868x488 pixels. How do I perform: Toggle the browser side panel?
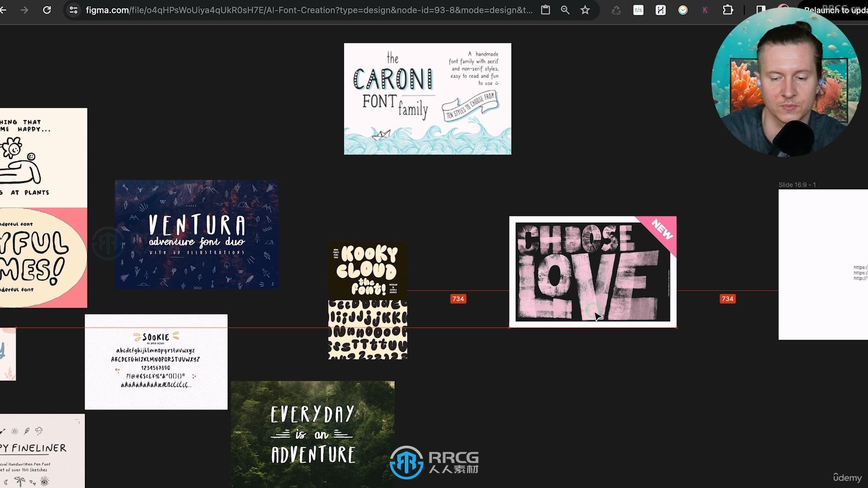(760, 10)
